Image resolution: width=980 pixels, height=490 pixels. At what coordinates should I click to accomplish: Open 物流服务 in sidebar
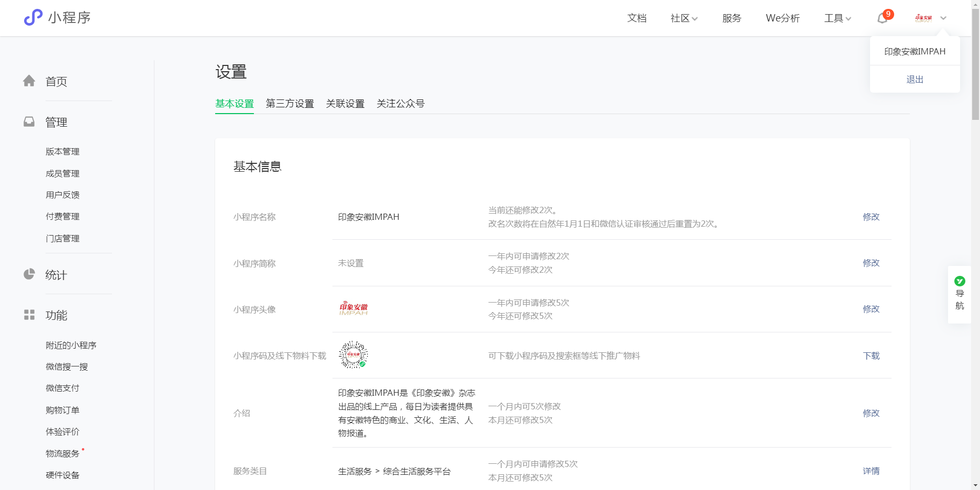[63, 453]
